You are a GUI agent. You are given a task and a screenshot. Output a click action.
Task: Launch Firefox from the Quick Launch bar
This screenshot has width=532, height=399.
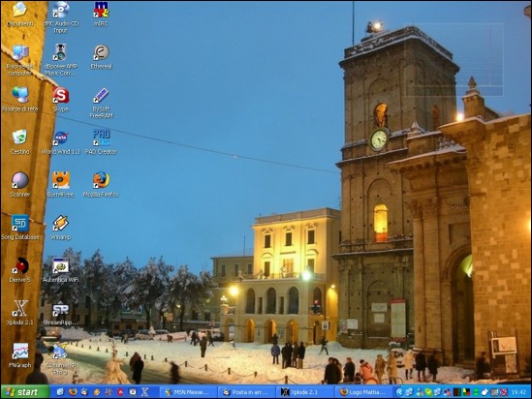coord(73,392)
